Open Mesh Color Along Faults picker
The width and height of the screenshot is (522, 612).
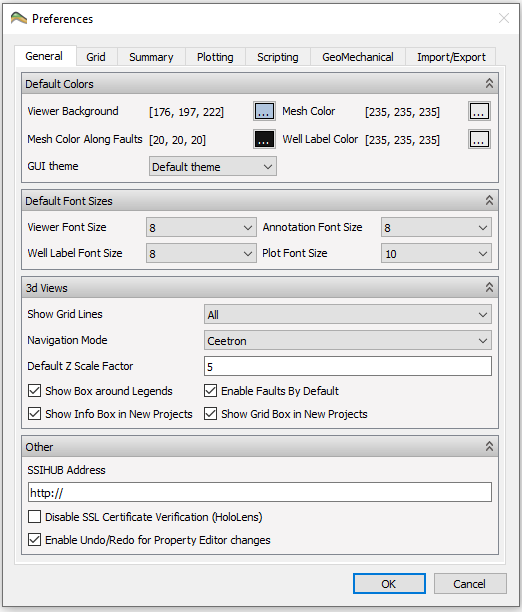[x=264, y=139]
